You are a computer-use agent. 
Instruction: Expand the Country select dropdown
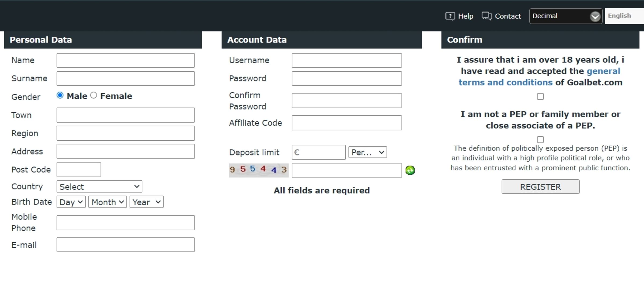pos(98,186)
